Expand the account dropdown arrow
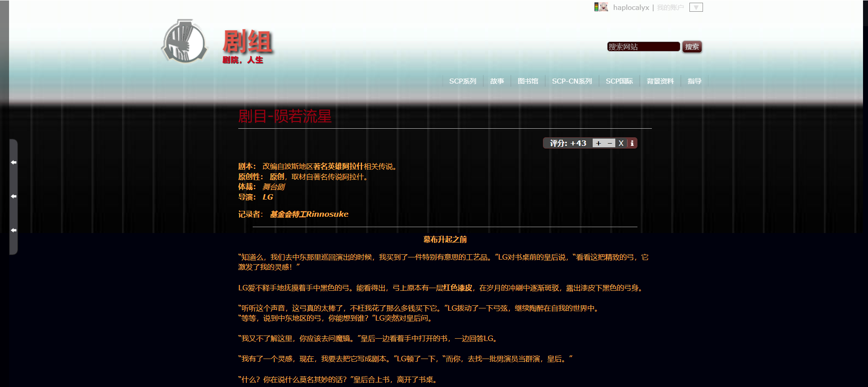The image size is (868, 387). tap(696, 8)
